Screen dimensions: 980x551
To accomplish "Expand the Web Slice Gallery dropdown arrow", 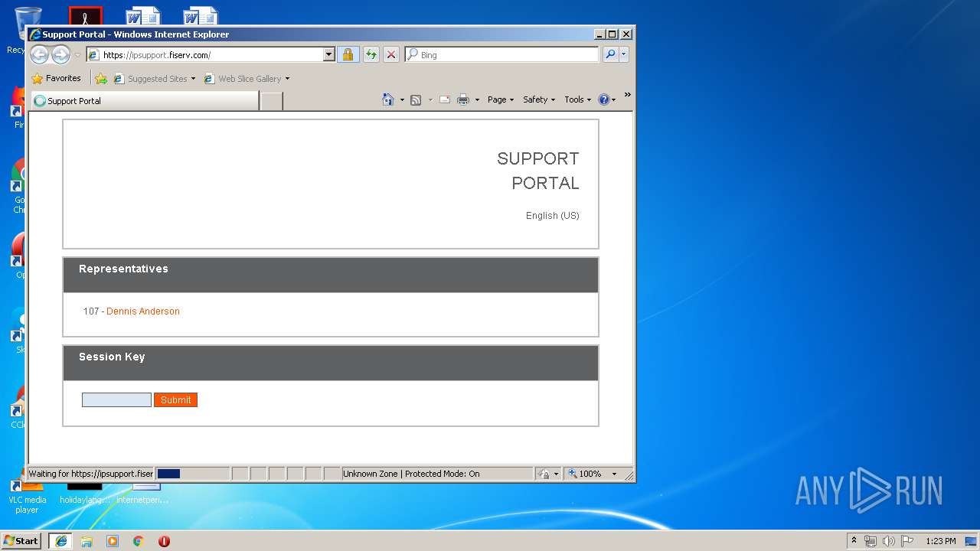I will coord(287,79).
